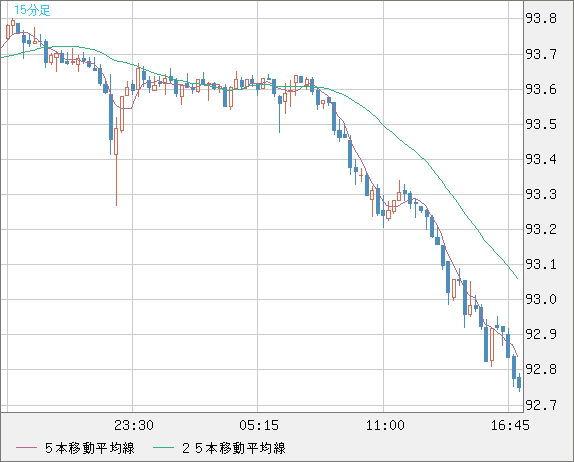Click the 93.6 price axis label
Viewport: 574px width, 462px height.
[541, 89]
